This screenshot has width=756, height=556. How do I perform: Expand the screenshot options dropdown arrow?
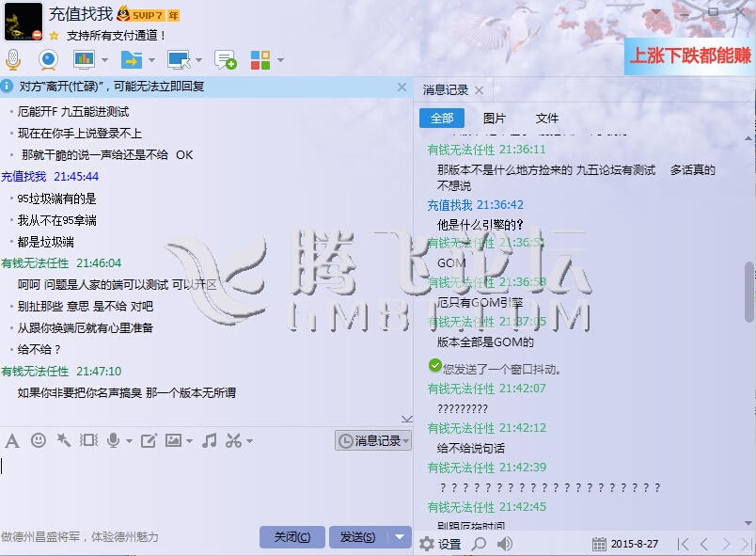tap(249, 440)
